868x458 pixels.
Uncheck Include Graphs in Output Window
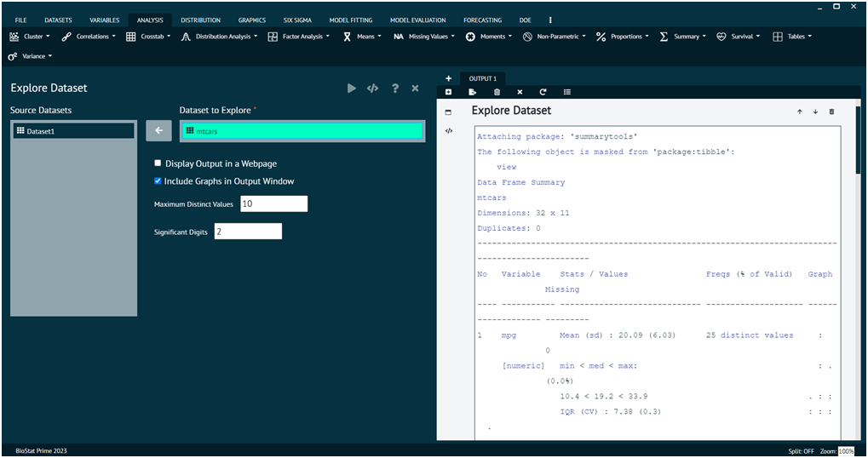[x=158, y=180]
